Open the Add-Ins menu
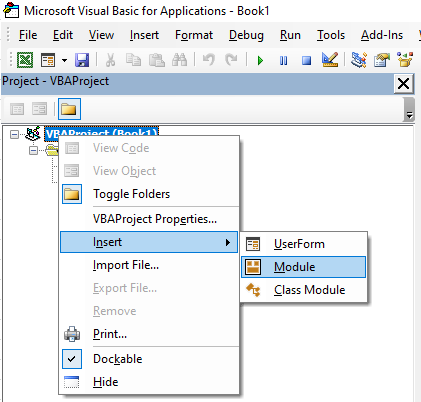The image size is (421, 402). [x=382, y=35]
